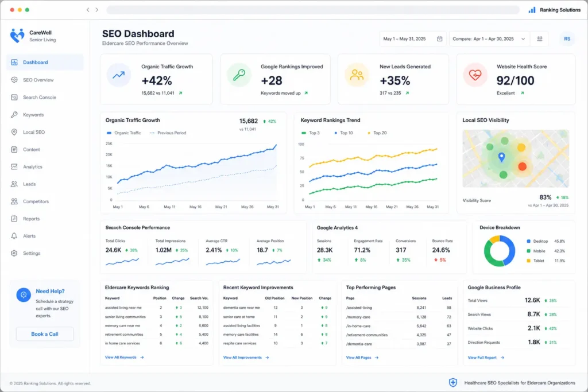Click the Total Clicks 24.6K value
588x392 pixels.
[113, 250]
